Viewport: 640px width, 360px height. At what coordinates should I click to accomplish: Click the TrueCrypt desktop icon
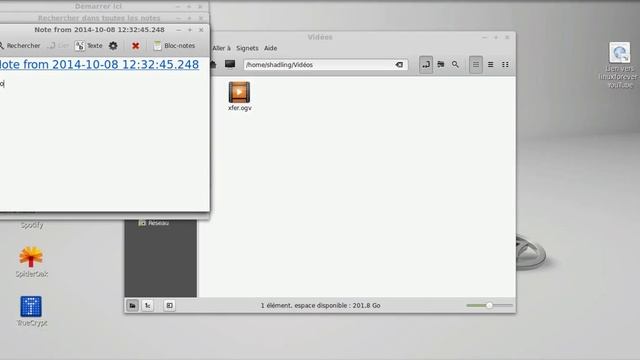click(31, 311)
